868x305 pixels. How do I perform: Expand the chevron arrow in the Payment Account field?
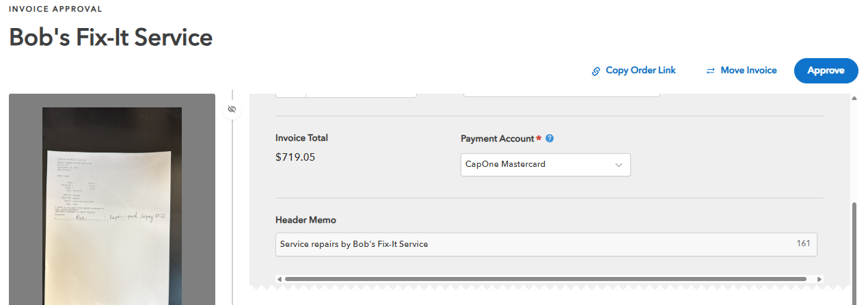click(x=619, y=165)
